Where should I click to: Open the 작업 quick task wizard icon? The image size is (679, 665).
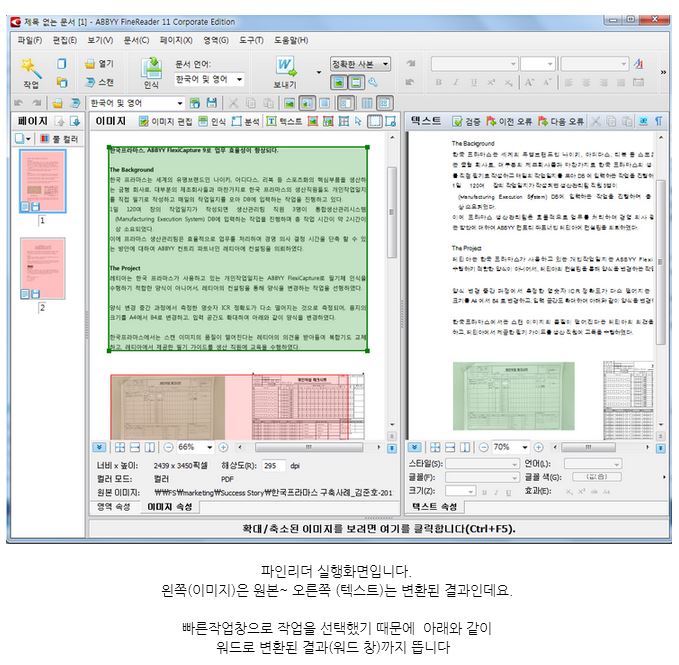(31, 73)
